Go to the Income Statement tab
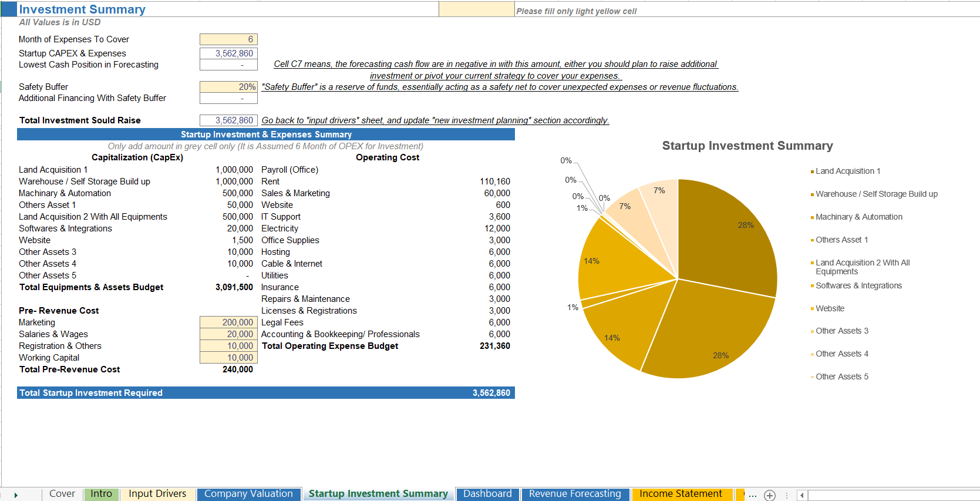Image resolution: width=980 pixels, height=501 pixels. pos(680,494)
